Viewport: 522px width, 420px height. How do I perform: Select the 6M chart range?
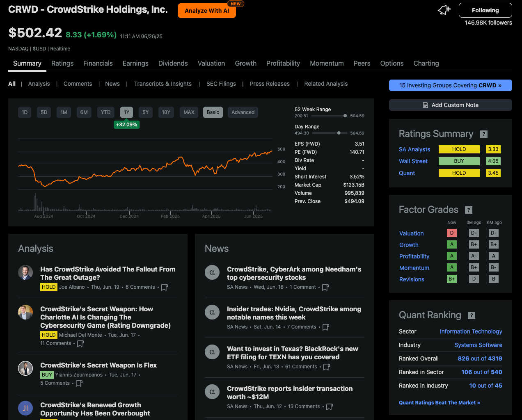[84, 112]
